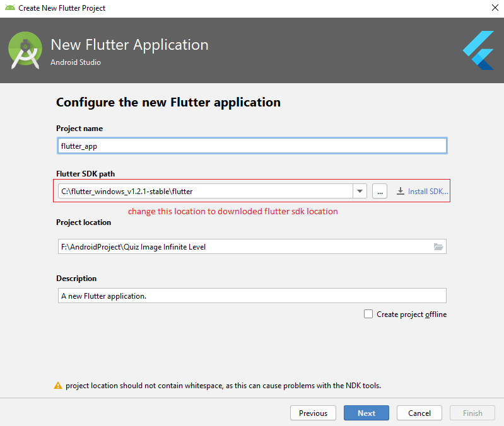Screen dimensions: 504x426
Task: Cancel the new Flutter project wizard
Action: coord(419,413)
